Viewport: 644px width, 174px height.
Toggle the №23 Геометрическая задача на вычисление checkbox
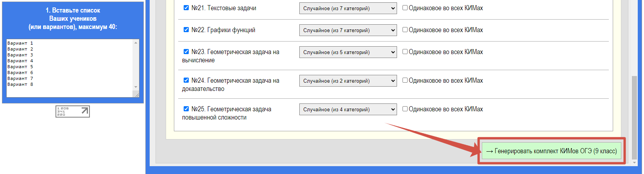(186, 52)
